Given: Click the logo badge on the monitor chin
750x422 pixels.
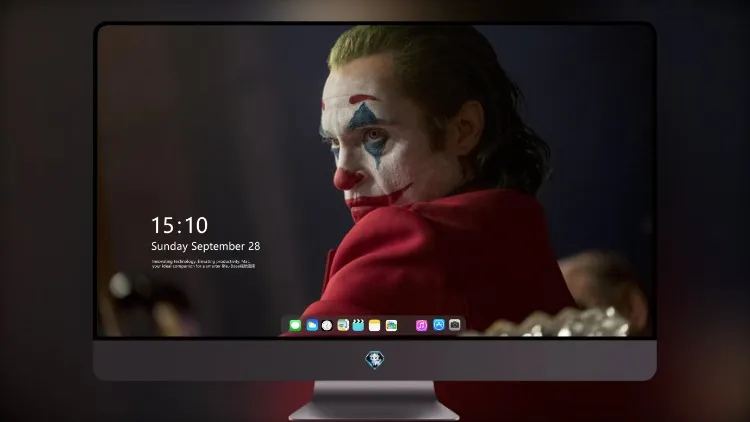Looking at the screenshot, I should (x=375, y=360).
